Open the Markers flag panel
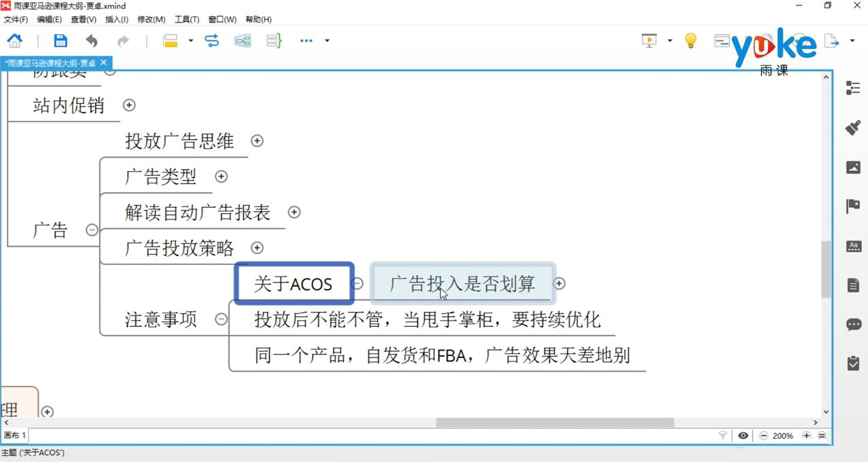 pyautogui.click(x=853, y=207)
